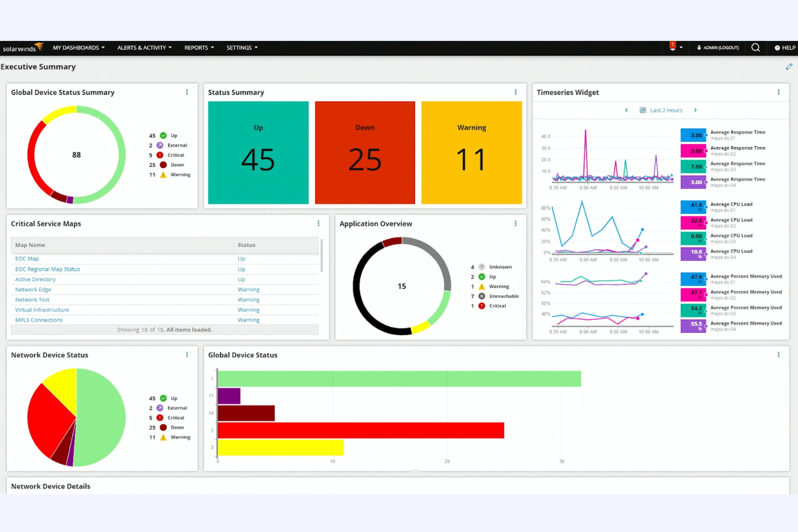The height and width of the screenshot is (532, 798).
Task: Open the REPORTS menu
Action: (x=198, y=47)
